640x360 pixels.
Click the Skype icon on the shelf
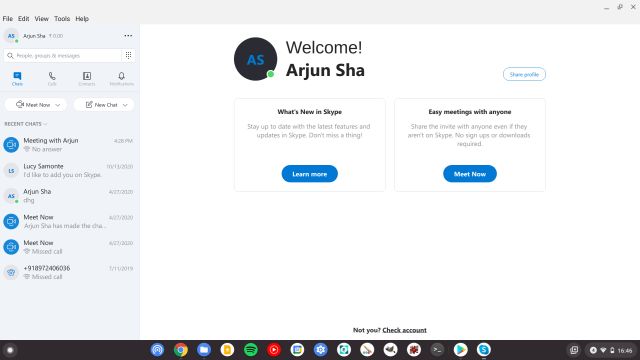[484, 350]
